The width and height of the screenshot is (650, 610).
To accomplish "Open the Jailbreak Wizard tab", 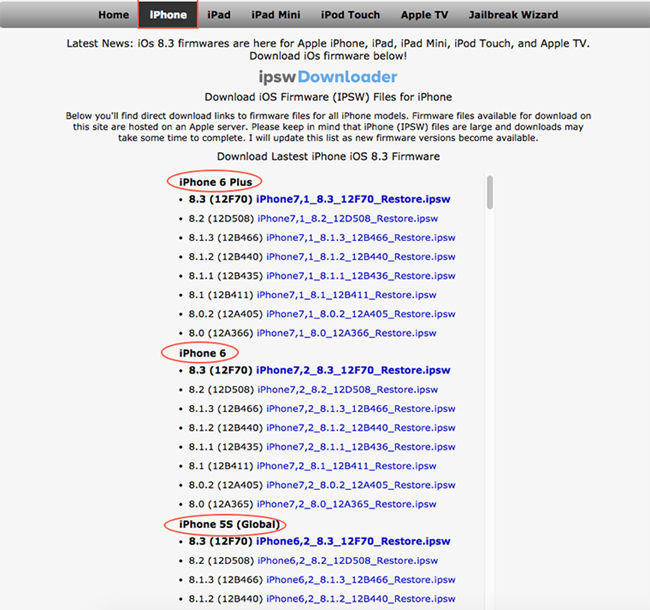I will pos(513,15).
